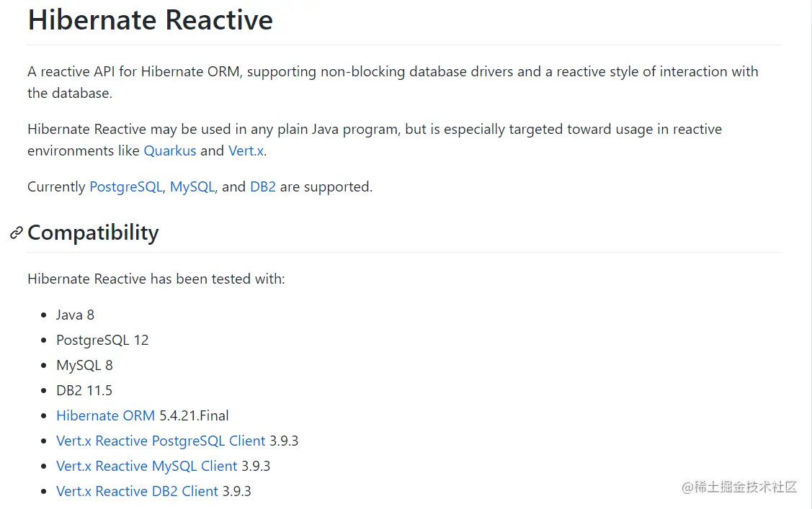This screenshot has height=509, width=812.
Task: Follow the MySQL link in supported databases sentence
Action: (x=192, y=186)
